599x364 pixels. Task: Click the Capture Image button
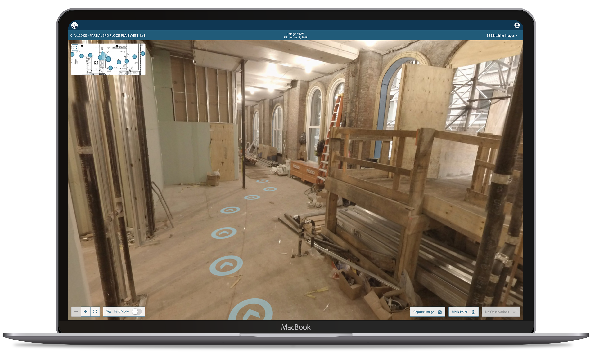tap(428, 312)
